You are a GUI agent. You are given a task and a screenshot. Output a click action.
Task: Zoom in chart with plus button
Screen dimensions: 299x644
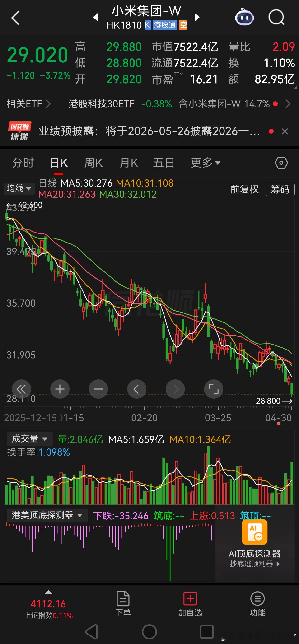(60, 389)
